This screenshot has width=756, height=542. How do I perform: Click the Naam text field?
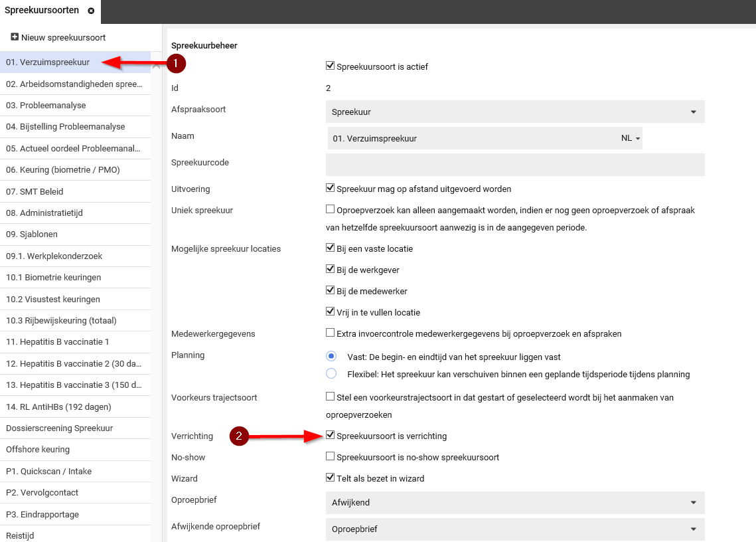pyautogui.click(x=471, y=139)
